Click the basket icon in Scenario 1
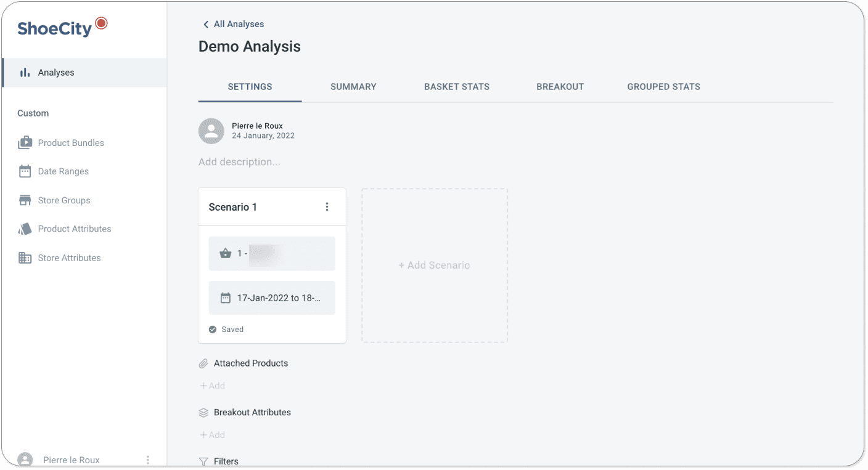The image size is (868, 470). [225, 253]
